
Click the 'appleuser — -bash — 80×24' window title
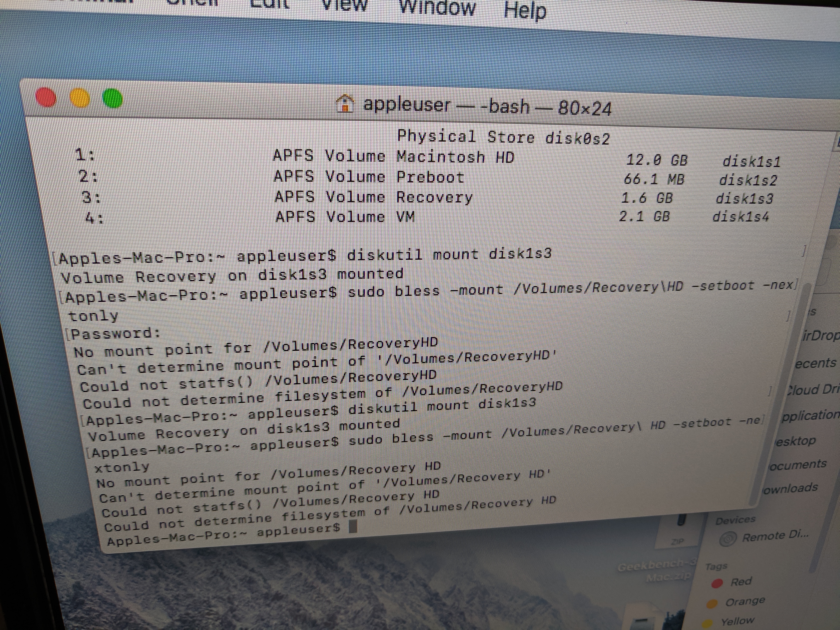coord(487,106)
